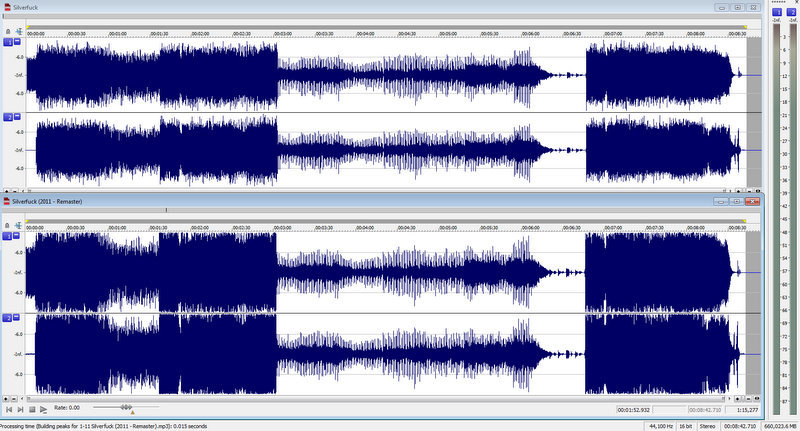Click lock icon in Remaster window

pos(8,225)
